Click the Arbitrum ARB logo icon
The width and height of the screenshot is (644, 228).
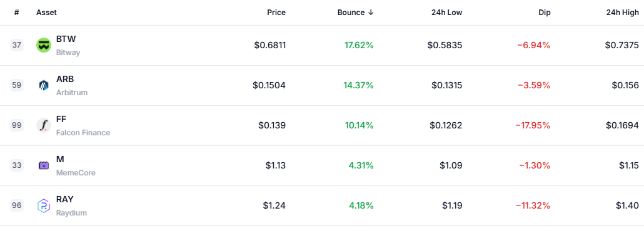[x=44, y=85]
